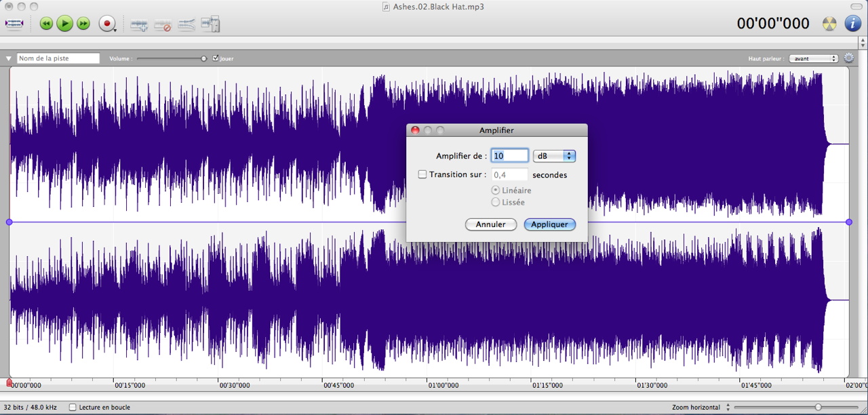Click the 01'30"000 timeline label
The width and height of the screenshot is (868, 415).
652,386
